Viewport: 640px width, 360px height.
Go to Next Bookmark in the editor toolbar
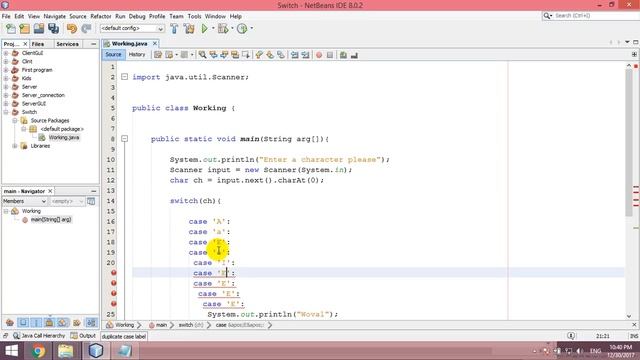point(270,55)
